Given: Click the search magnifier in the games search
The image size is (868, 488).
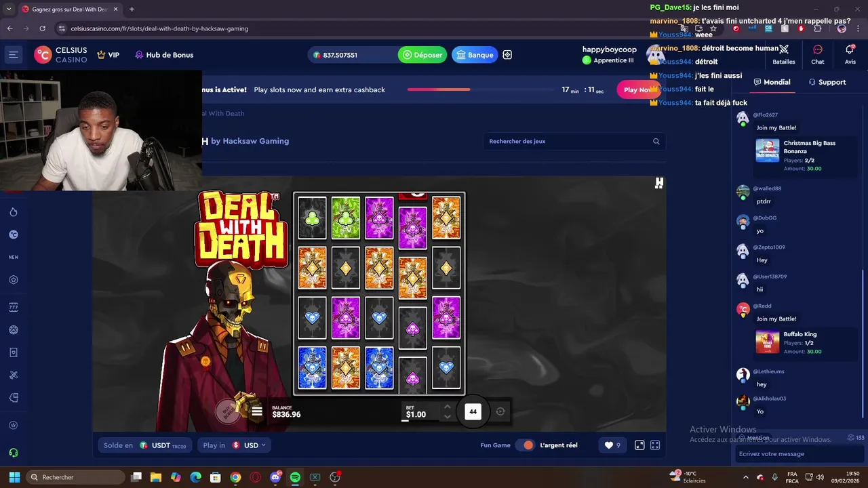Looking at the screenshot, I should click(656, 141).
